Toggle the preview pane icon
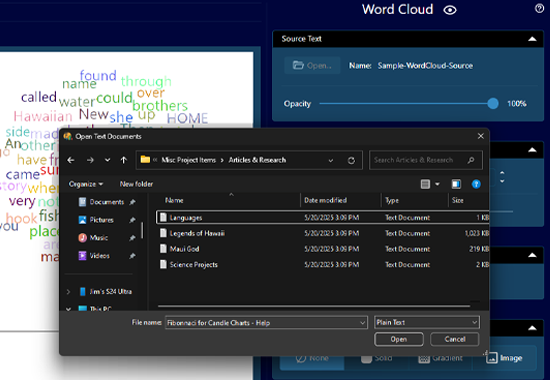 [x=456, y=184]
